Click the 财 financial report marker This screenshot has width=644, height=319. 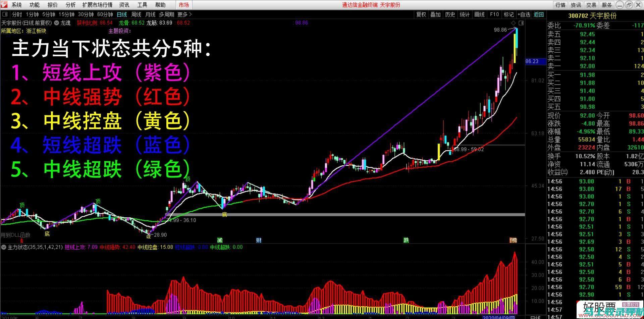259,240
